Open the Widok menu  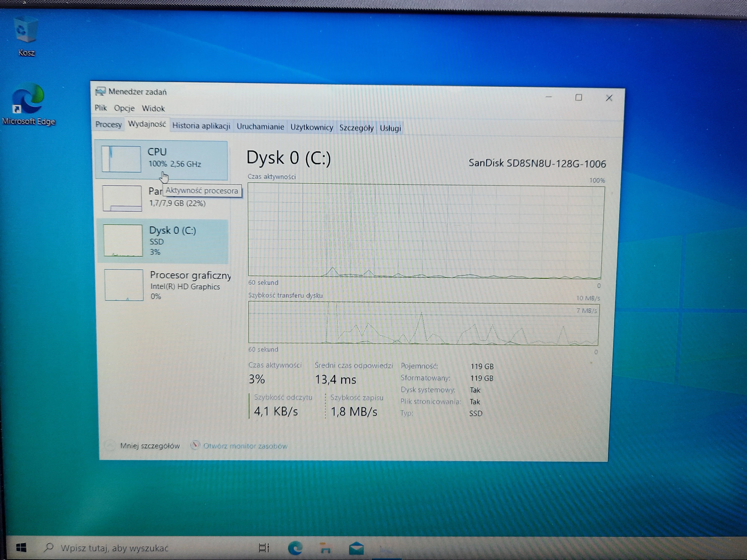coord(153,108)
